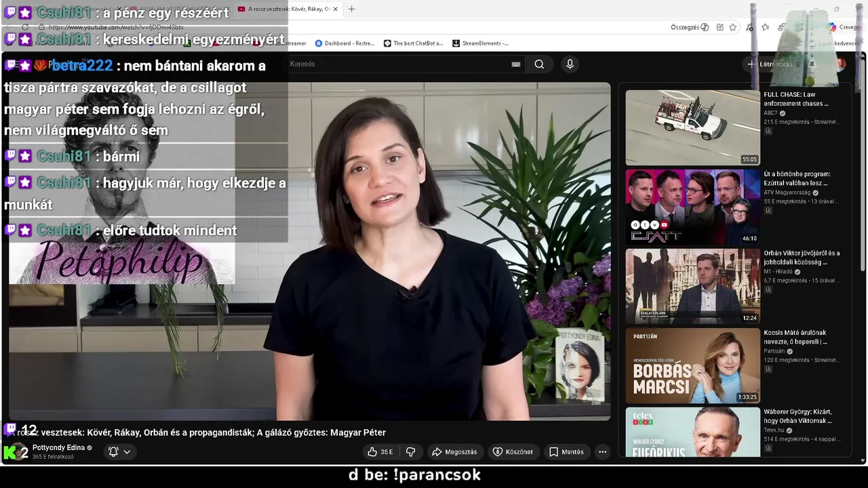
Task: Click title 'Kocsis Máté árulónak nevezte'
Action: click(795, 337)
